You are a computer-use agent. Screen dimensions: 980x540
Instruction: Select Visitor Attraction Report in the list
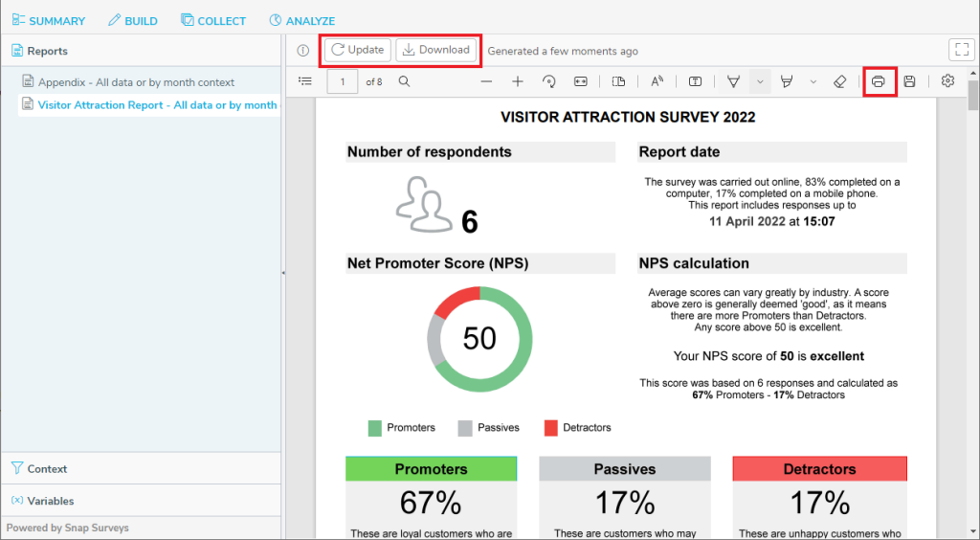coord(150,105)
